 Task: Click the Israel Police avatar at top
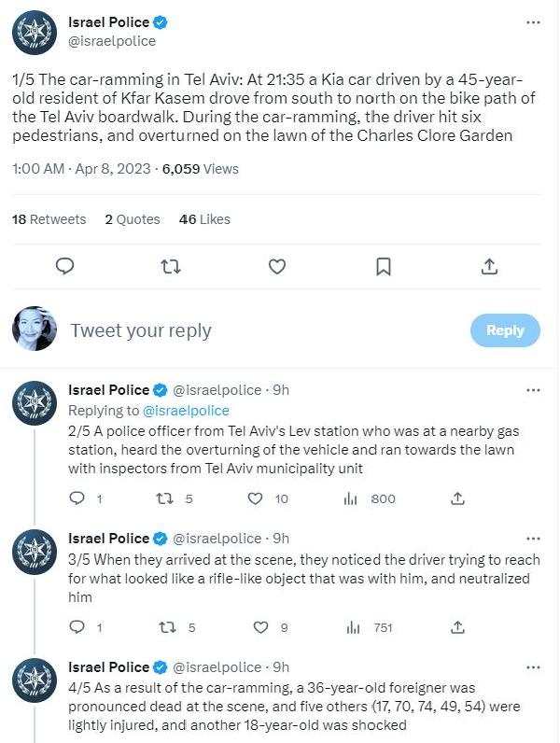point(35,35)
